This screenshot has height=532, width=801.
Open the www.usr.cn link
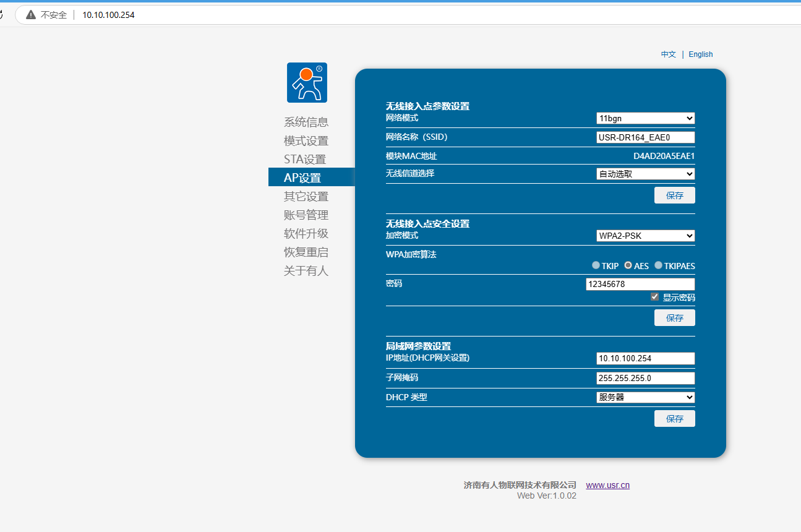click(x=607, y=485)
